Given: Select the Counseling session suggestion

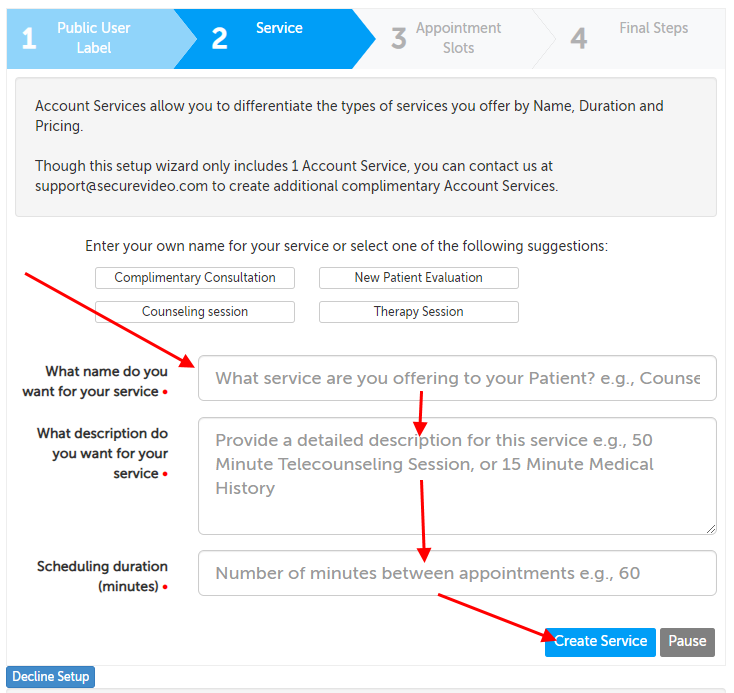Looking at the screenshot, I should 195,312.
